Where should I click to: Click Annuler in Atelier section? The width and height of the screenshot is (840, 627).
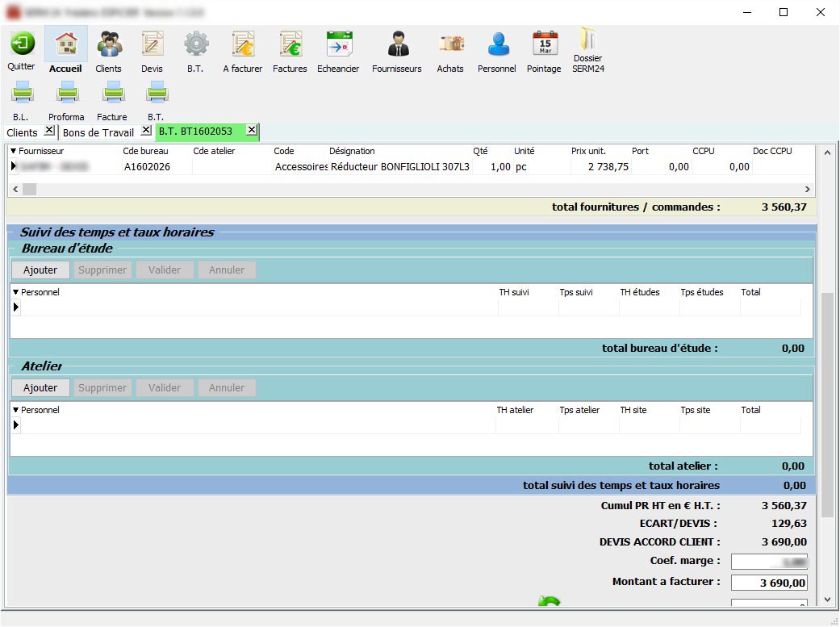click(227, 388)
